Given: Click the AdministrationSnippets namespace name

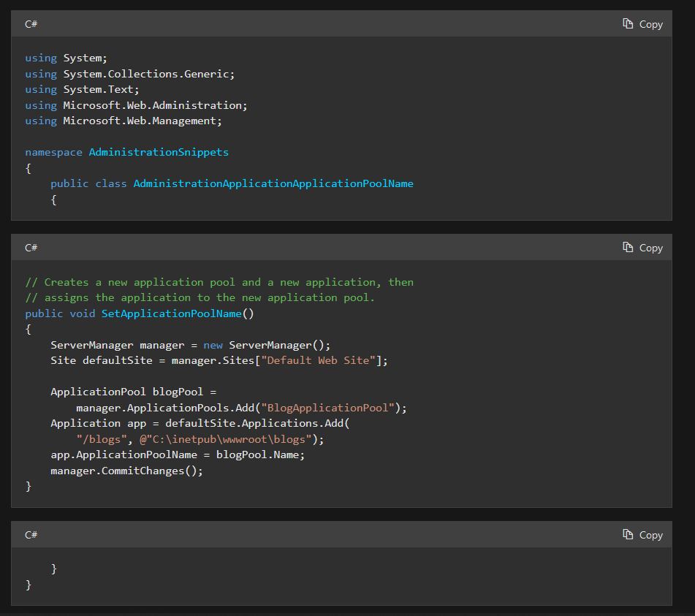Looking at the screenshot, I should pyautogui.click(x=159, y=153).
